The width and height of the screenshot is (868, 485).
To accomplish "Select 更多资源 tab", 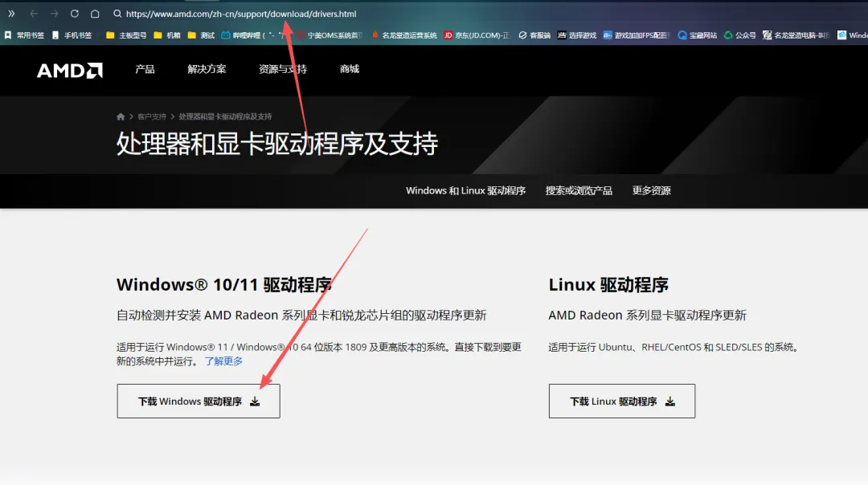I will click(652, 191).
